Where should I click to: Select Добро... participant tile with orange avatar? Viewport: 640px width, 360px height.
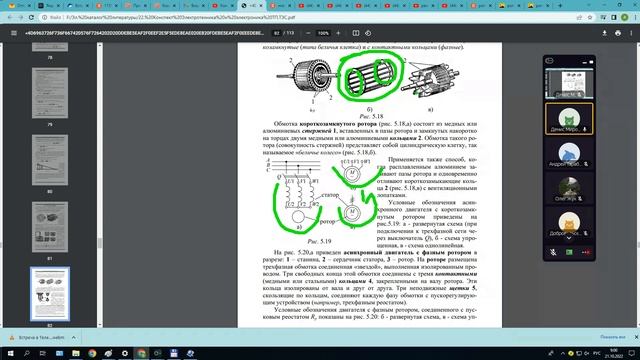pos(569,223)
